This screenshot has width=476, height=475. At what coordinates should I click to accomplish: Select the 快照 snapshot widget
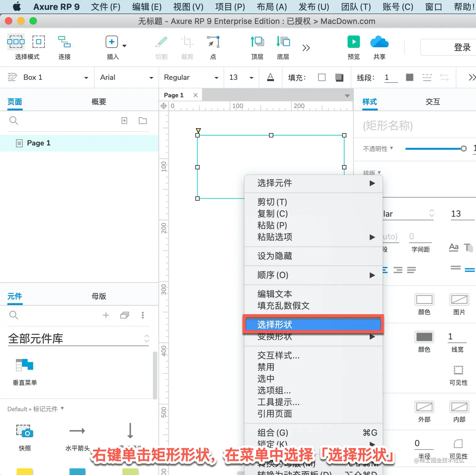(x=25, y=437)
